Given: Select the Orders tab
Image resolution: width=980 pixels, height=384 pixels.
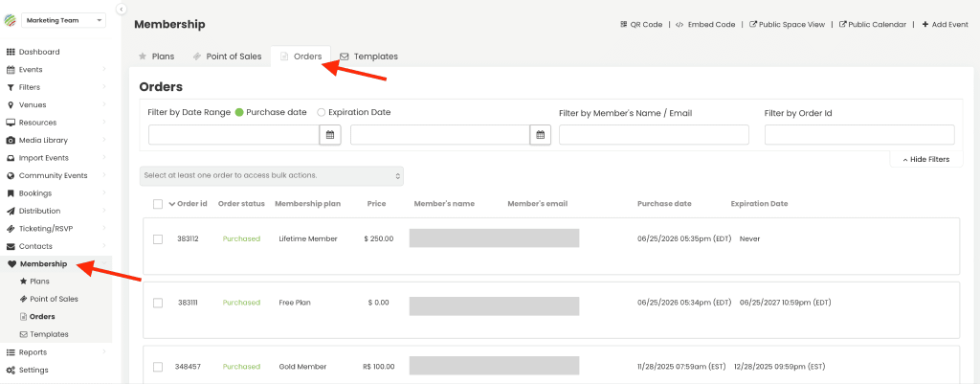Looking at the screenshot, I should (301, 56).
